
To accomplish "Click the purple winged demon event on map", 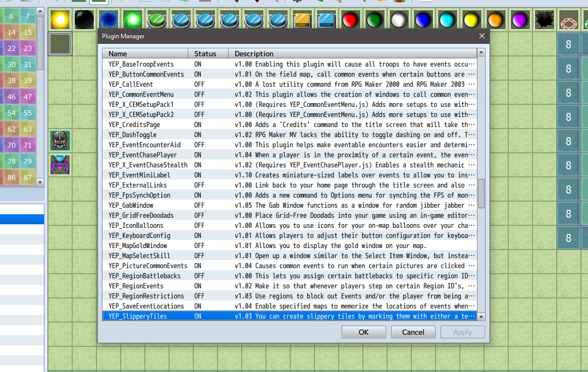I will 60,165.
